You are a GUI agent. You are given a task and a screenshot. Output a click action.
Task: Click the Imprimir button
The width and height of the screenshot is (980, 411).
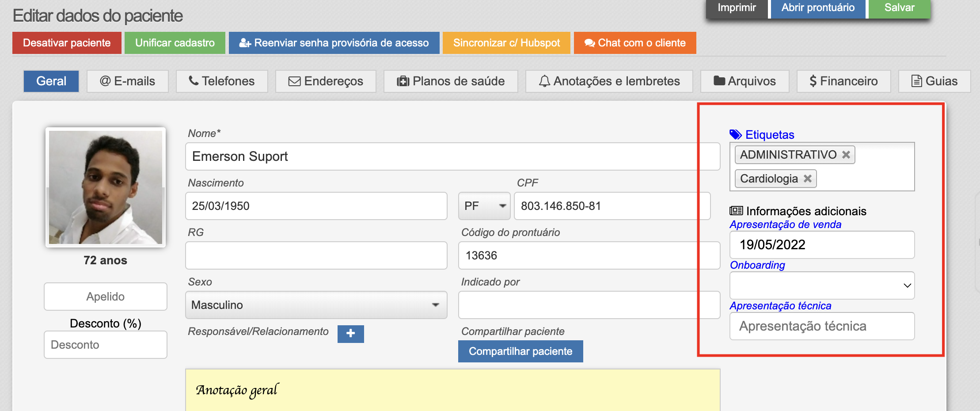737,8
